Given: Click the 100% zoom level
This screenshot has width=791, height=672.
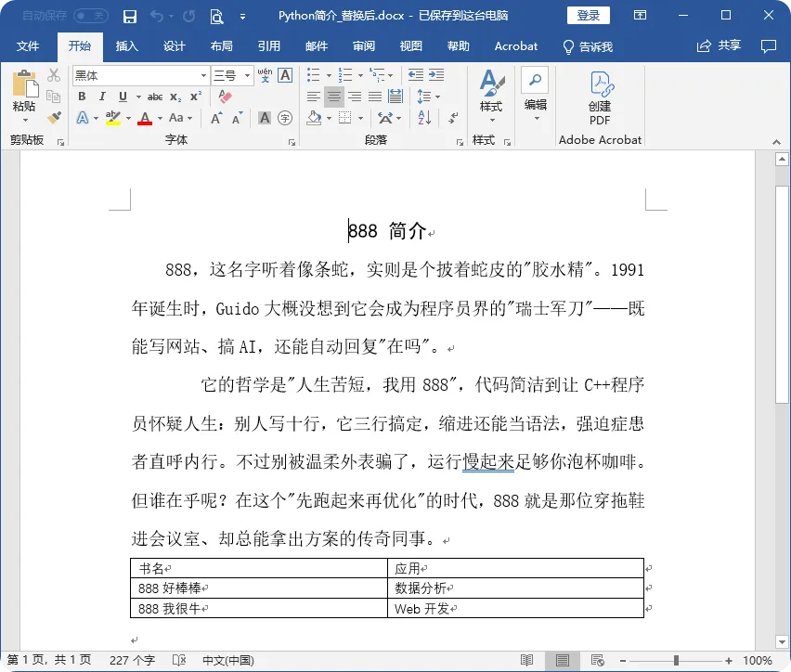Looking at the screenshot, I should pyautogui.click(x=757, y=660).
